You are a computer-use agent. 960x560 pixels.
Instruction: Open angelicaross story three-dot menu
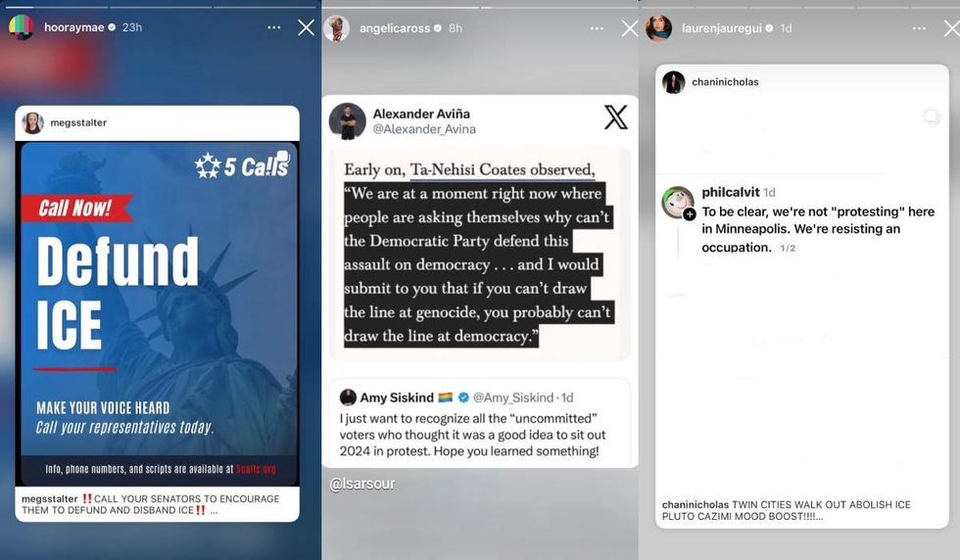597,28
